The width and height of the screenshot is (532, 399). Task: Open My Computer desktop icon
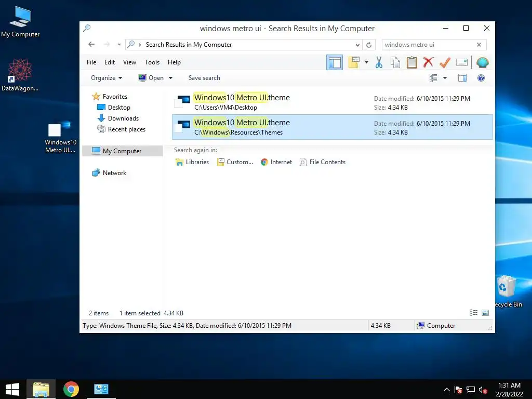click(x=20, y=22)
